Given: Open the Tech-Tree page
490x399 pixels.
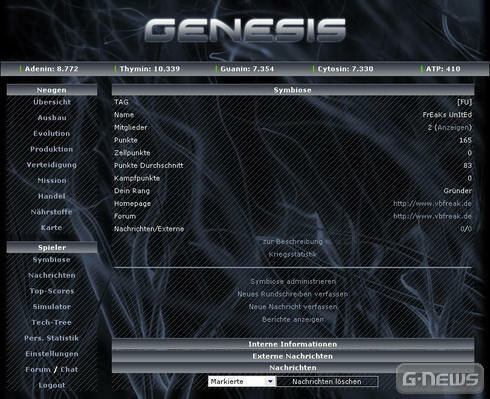Looking at the screenshot, I should pos(52,322).
